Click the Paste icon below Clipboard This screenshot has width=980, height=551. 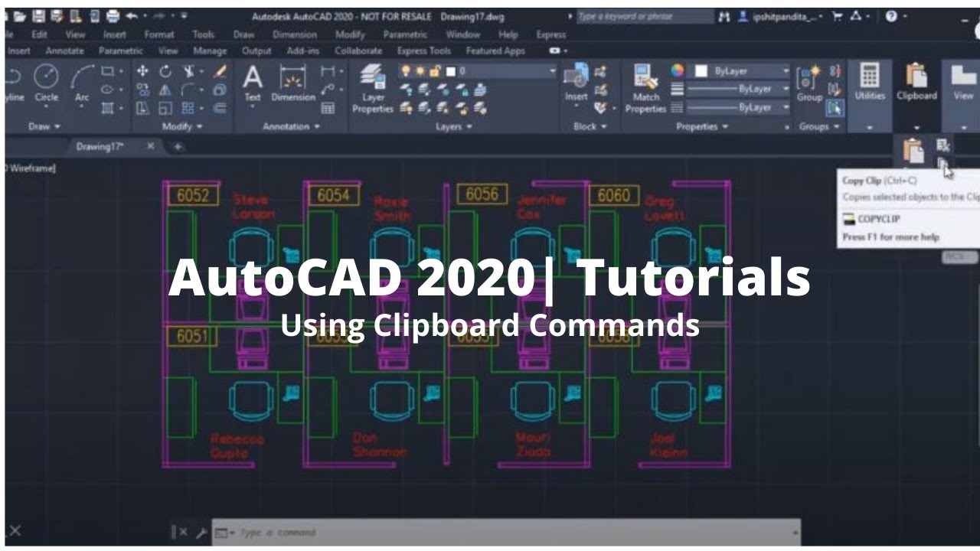913,151
